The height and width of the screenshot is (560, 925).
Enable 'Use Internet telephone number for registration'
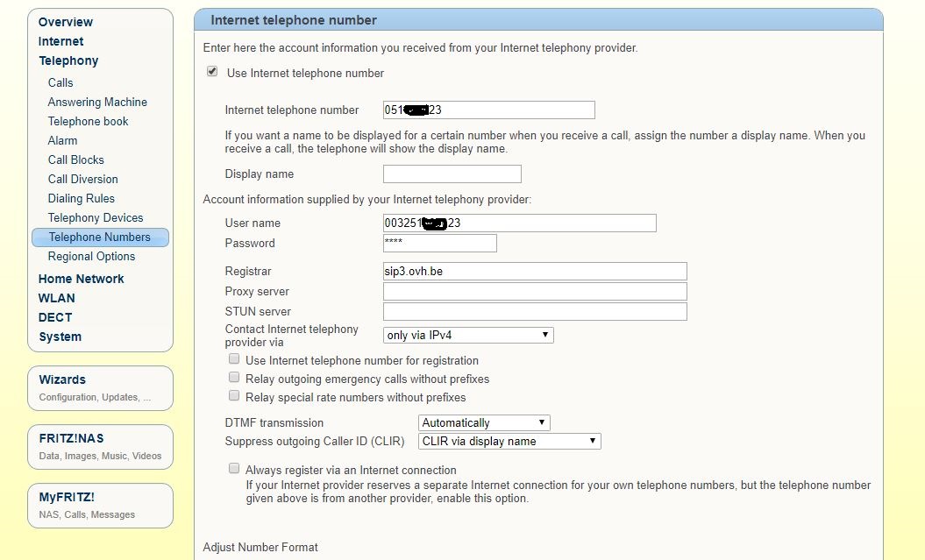(234, 359)
